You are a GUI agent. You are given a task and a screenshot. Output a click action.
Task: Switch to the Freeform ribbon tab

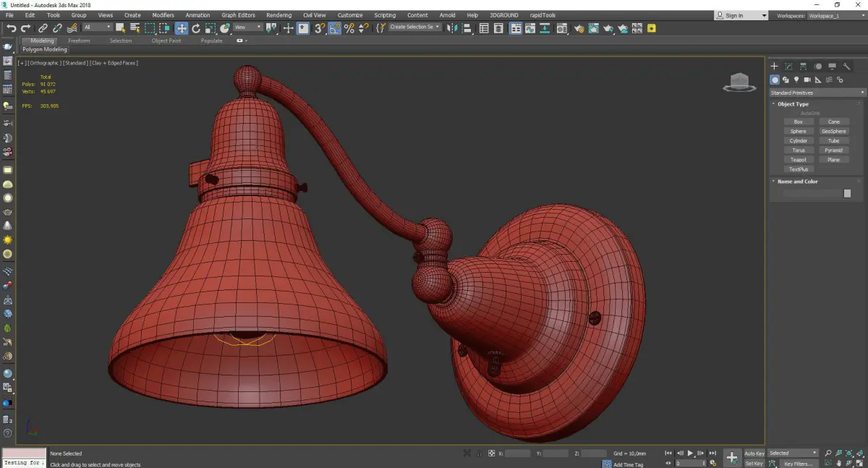pyautogui.click(x=79, y=41)
